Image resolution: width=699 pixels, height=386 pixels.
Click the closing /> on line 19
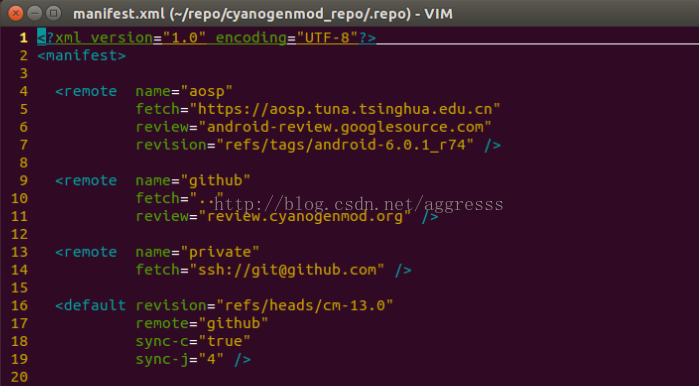pos(243,359)
